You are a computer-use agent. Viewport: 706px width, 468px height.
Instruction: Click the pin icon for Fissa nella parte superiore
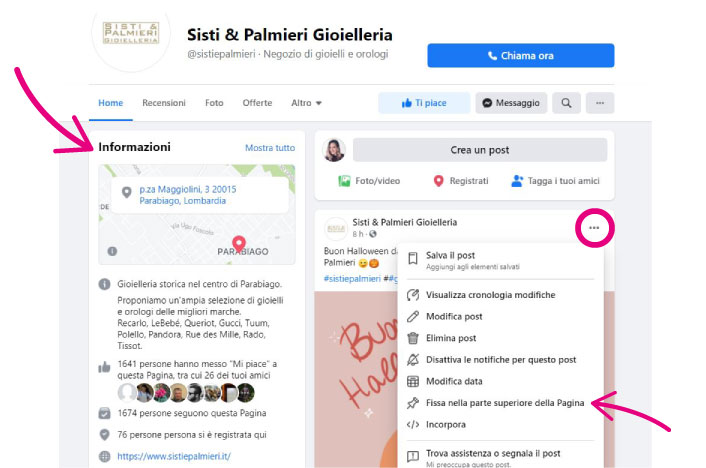pos(413,403)
